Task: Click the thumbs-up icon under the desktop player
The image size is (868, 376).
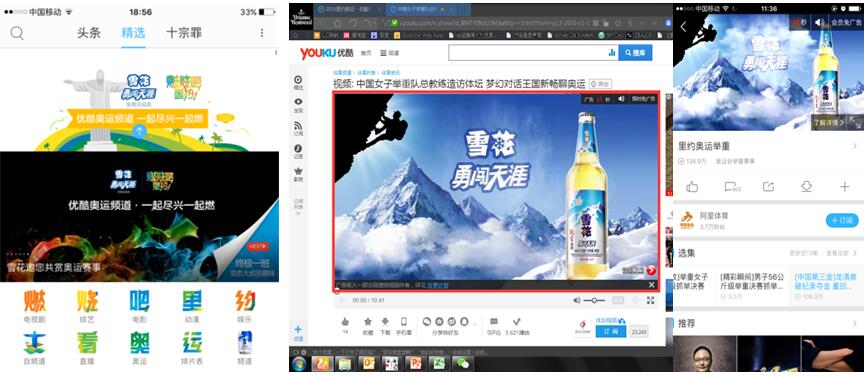Action: pyautogui.click(x=345, y=321)
